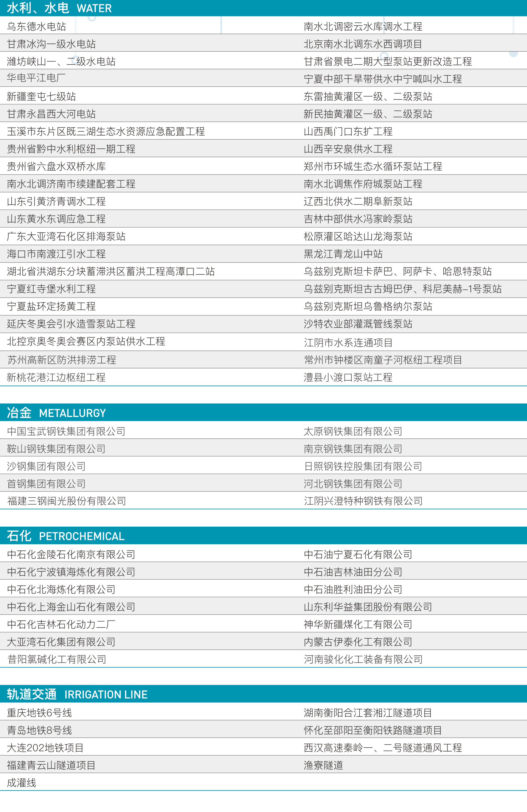
Task: Select 河南骏化化工装备有限公司
Action: click(363, 659)
